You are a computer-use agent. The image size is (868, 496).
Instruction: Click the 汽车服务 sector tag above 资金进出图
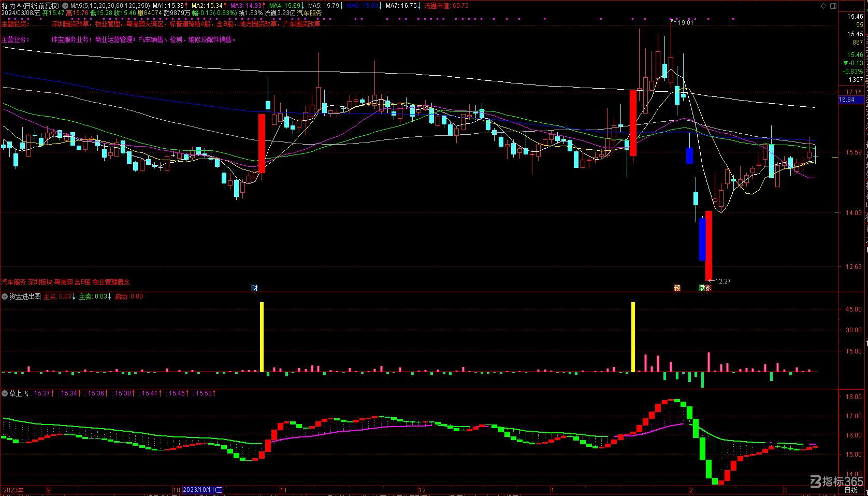13,282
